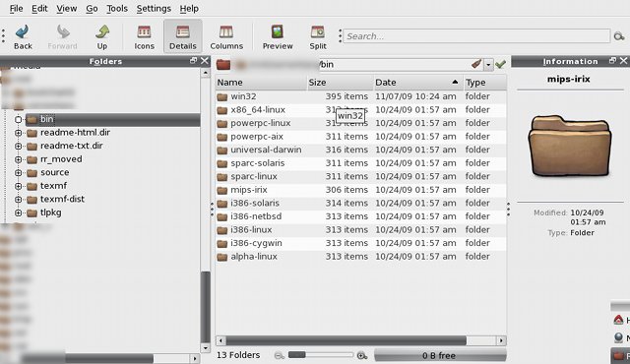Click inside the Search input field

[x=476, y=36]
